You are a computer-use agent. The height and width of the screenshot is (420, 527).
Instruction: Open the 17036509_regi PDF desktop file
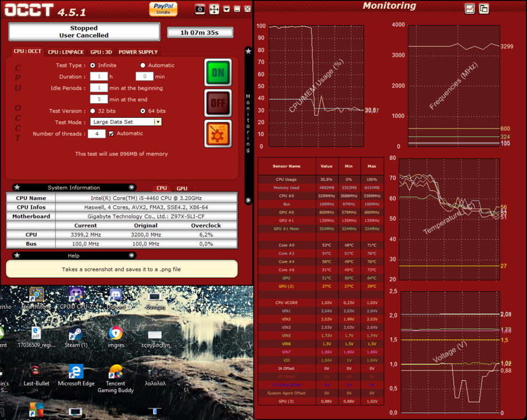coord(36,337)
